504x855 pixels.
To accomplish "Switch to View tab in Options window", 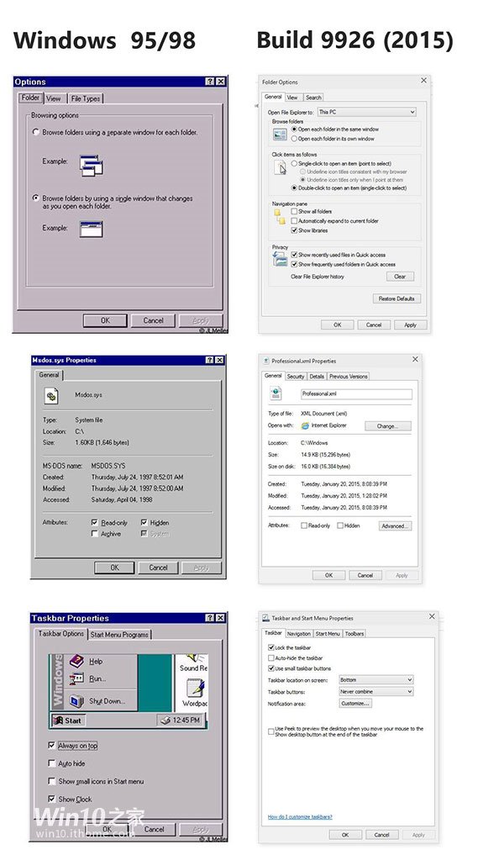I will [54, 98].
